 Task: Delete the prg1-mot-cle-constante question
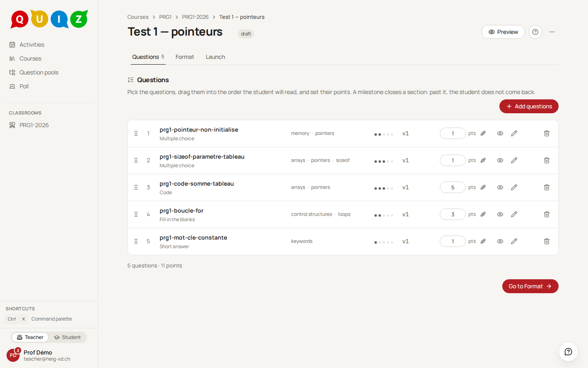coord(547,241)
